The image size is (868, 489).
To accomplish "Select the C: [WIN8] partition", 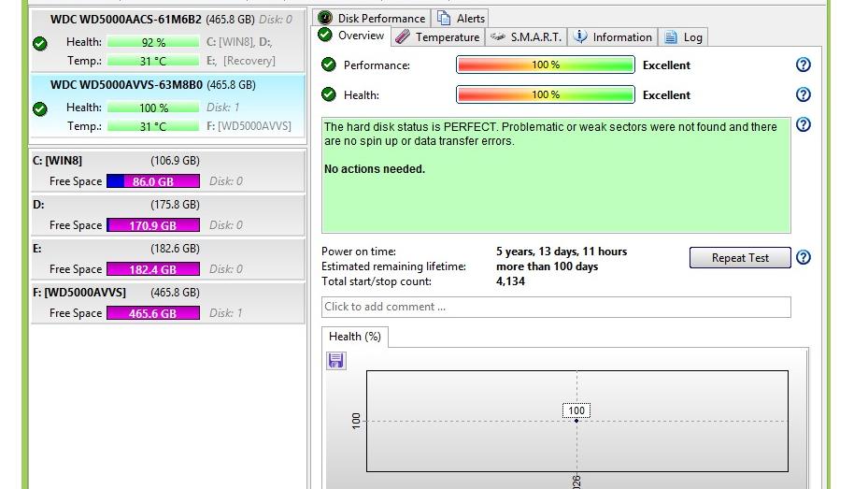I will click(x=168, y=170).
